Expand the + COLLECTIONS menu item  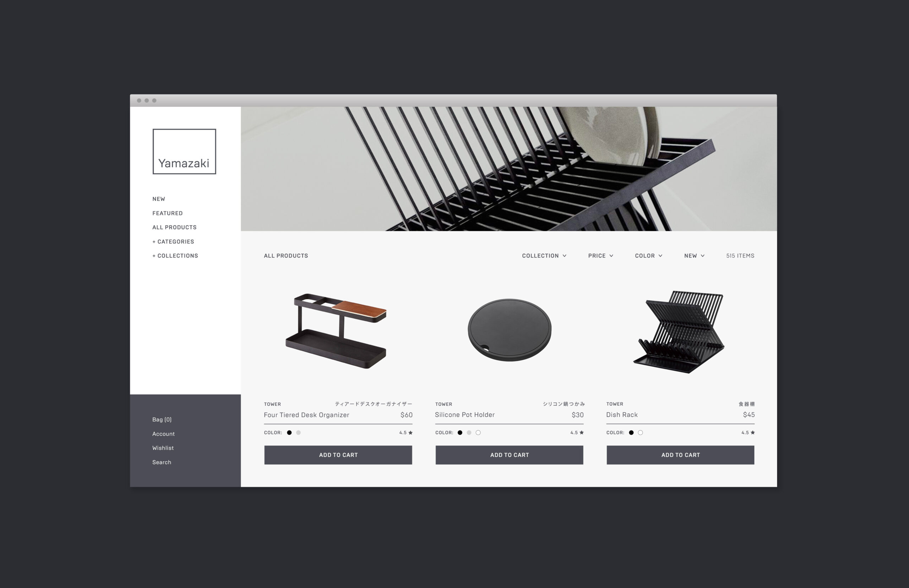tap(175, 255)
